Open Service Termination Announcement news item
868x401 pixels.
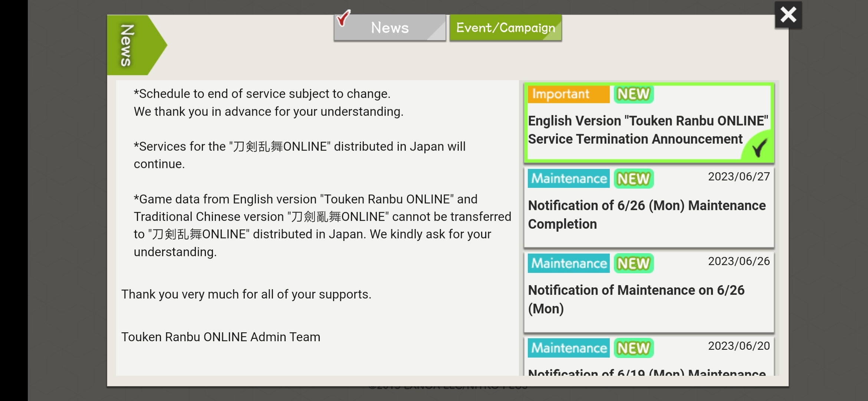pyautogui.click(x=649, y=123)
